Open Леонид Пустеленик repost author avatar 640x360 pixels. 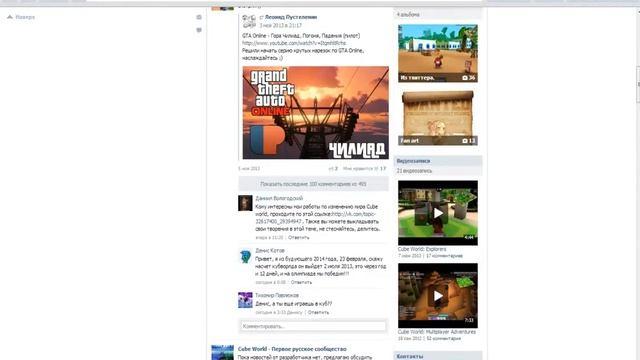(x=249, y=21)
